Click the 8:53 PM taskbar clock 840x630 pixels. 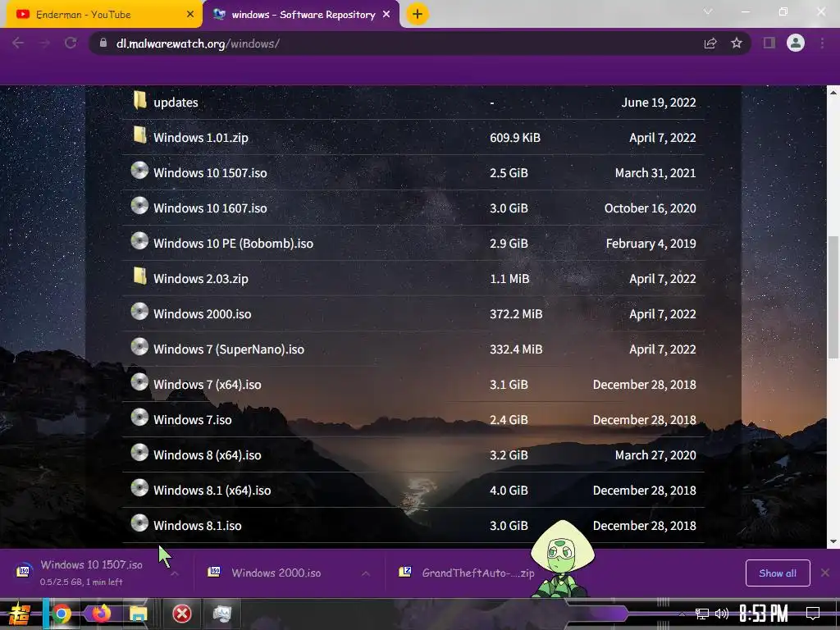pos(763,614)
